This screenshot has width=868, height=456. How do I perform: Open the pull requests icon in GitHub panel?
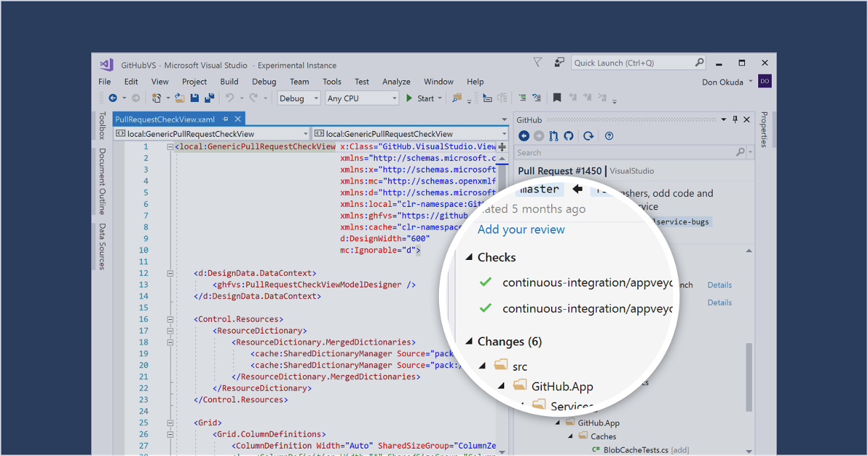[x=554, y=136]
